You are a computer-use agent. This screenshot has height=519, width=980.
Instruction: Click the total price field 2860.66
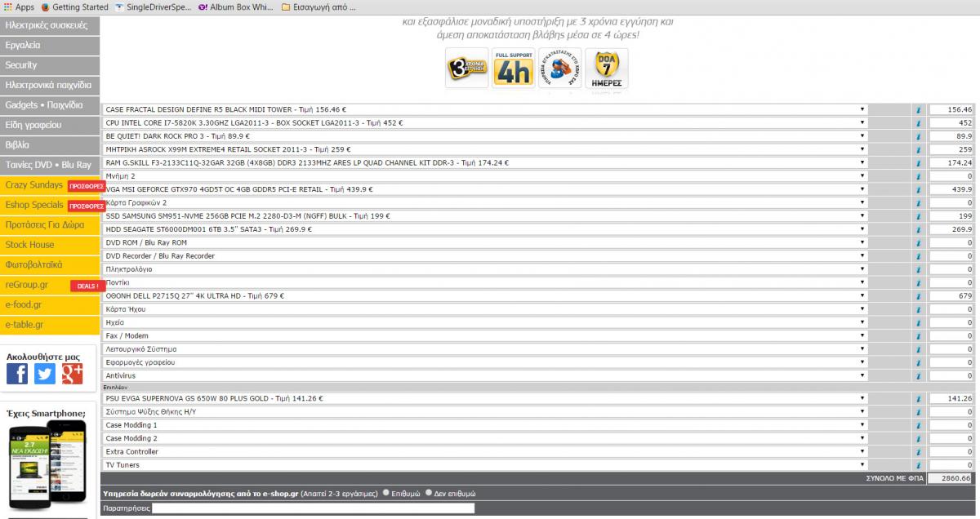pyautogui.click(x=951, y=478)
